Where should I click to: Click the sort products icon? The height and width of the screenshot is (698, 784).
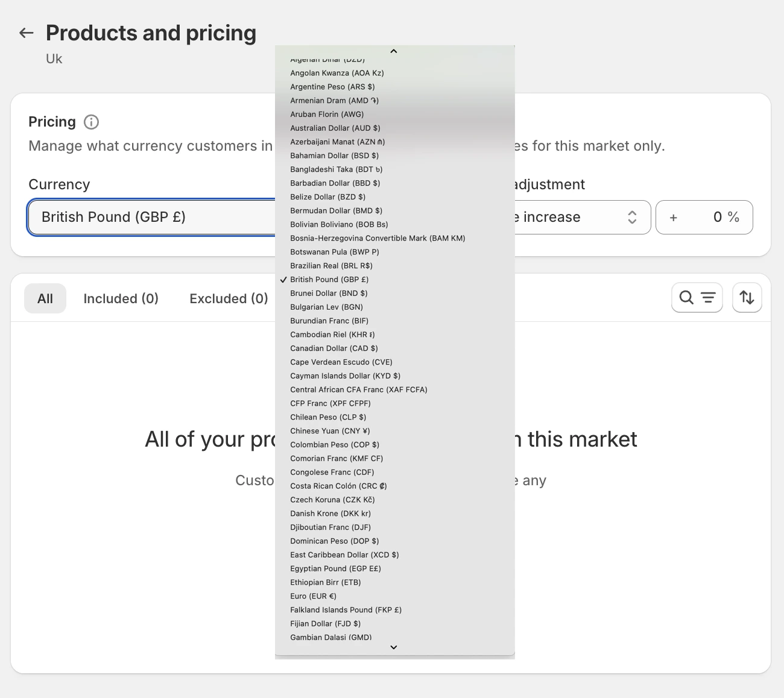pyautogui.click(x=747, y=298)
